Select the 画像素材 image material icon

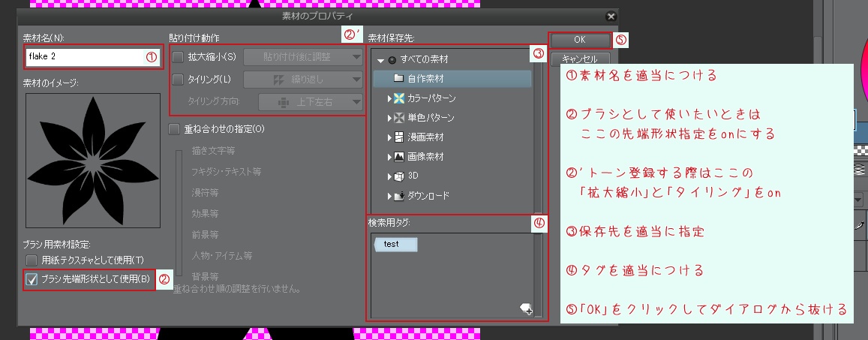(399, 157)
